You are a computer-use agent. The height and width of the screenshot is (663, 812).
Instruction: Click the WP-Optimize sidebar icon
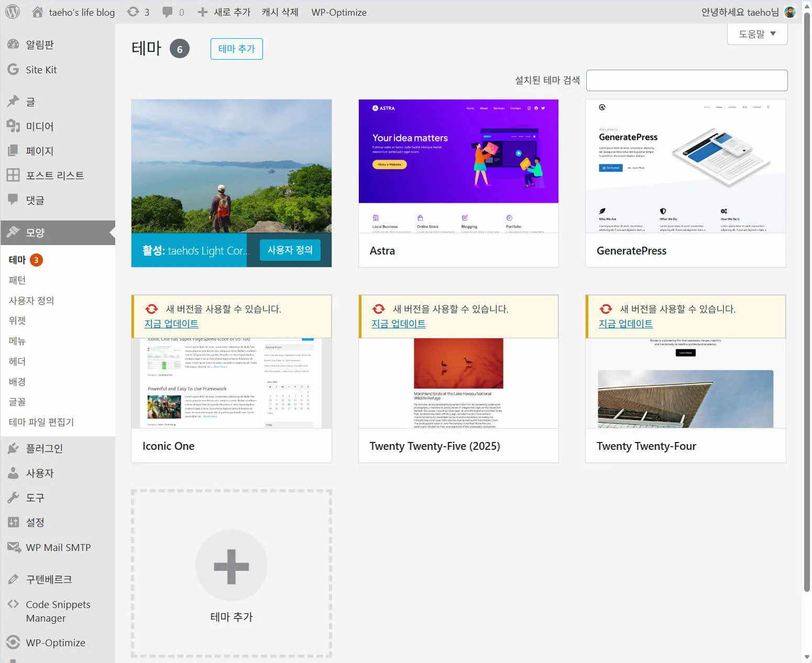click(13, 642)
